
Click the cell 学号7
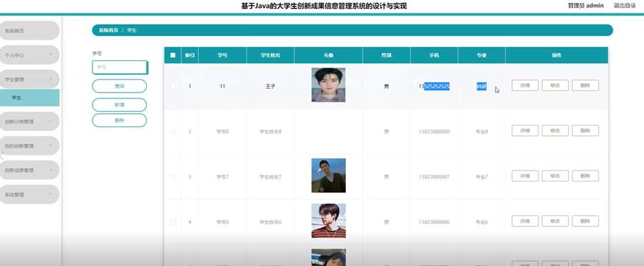click(x=222, y=177)
